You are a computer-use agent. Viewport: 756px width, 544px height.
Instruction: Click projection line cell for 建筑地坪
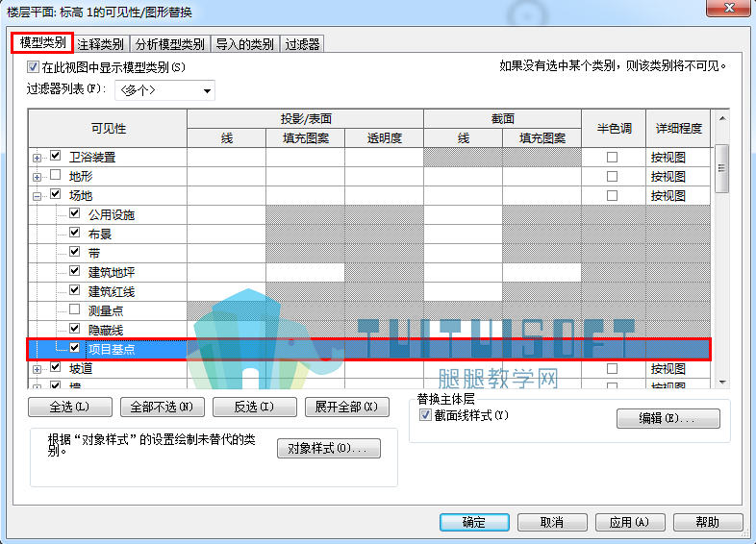[x=227, y=272]
